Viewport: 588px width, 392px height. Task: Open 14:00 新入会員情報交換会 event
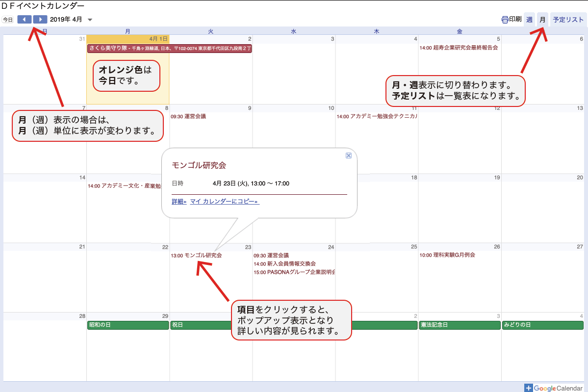284,264
